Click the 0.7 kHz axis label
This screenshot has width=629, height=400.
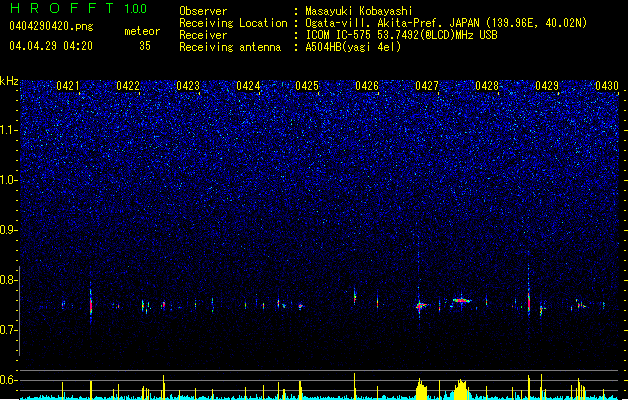coord(8,330)
